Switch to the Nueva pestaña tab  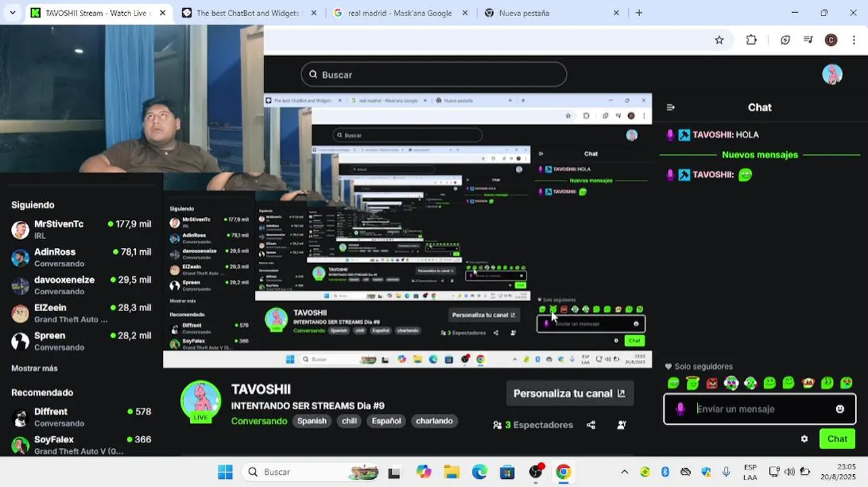[551, 13]
